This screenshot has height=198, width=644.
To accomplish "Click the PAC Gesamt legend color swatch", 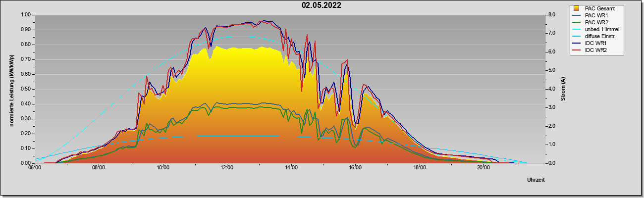I will click(x=576, y=8).
